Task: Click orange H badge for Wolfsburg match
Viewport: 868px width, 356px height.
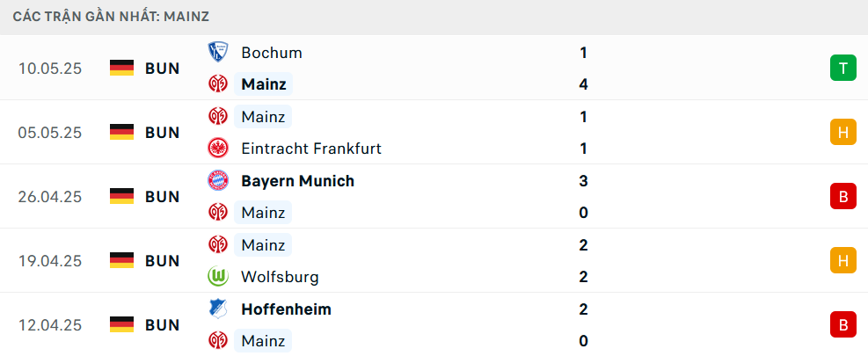Action: [x=843, y=260]
